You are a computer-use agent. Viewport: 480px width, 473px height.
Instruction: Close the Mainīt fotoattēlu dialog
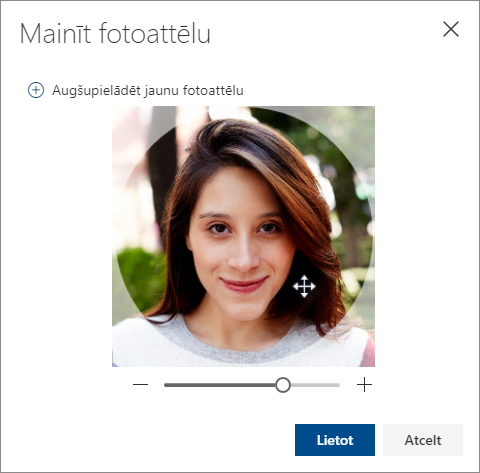tap(451, 29)
